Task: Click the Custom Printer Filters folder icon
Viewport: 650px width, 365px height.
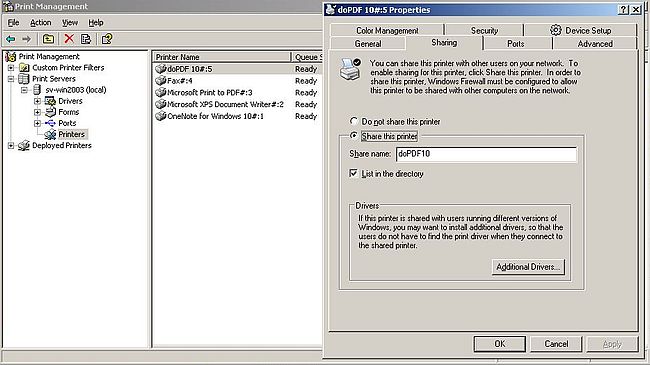Action: coord(24,68)
